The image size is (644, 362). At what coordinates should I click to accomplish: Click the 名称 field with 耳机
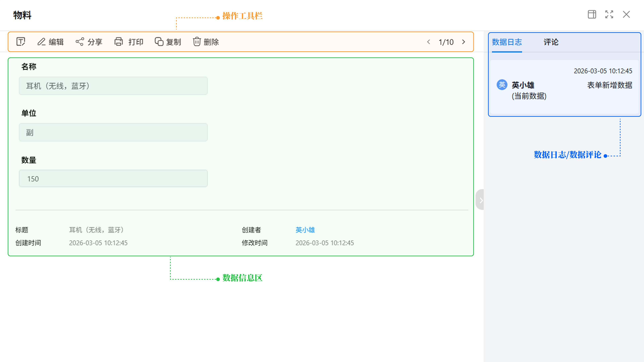coord(113,86)
